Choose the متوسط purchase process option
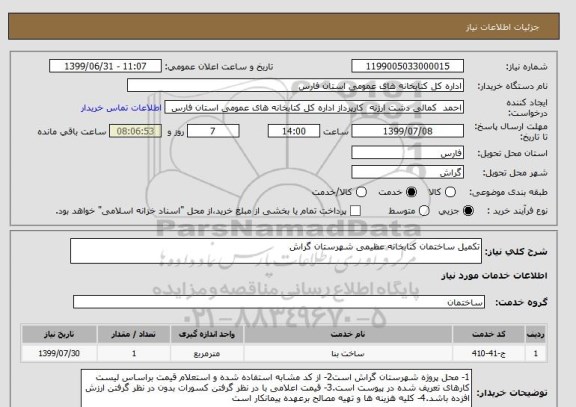The height and width of the screenshot is (407, 576). coord(424,211)
